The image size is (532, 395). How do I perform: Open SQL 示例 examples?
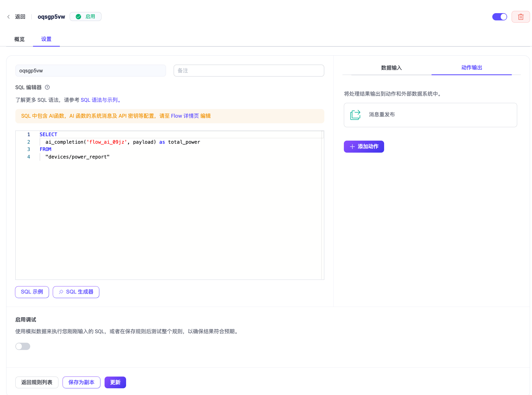pos(32,292)
